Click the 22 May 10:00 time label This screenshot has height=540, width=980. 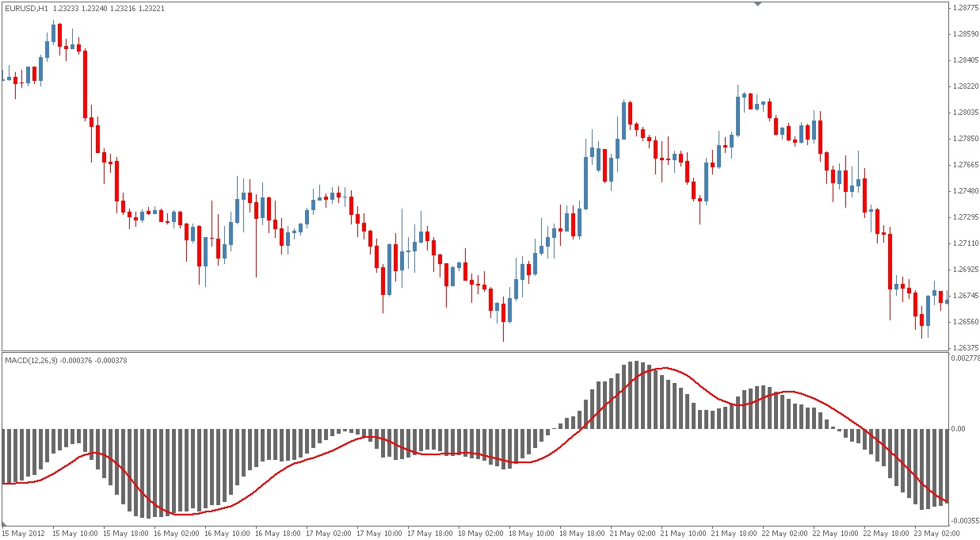[837, 534]
